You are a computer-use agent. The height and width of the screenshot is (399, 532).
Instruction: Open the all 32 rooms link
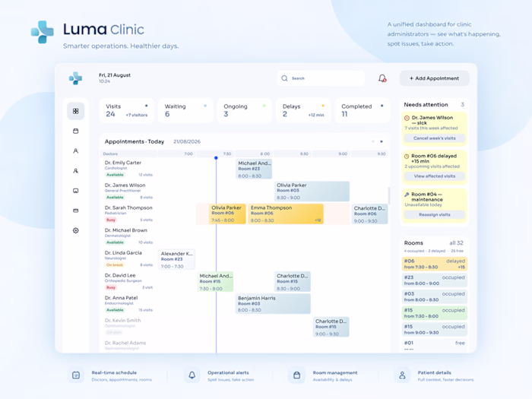coord(456,243)
